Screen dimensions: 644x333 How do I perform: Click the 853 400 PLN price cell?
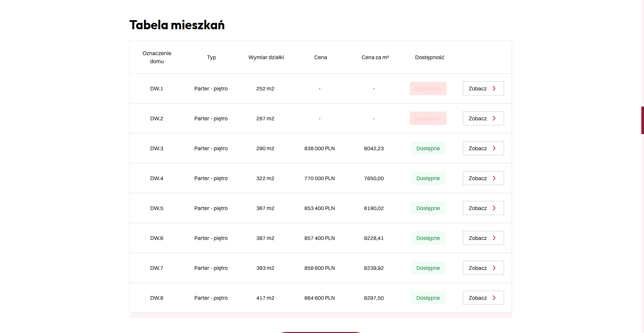pyautogui.click(x=319, y=208)
